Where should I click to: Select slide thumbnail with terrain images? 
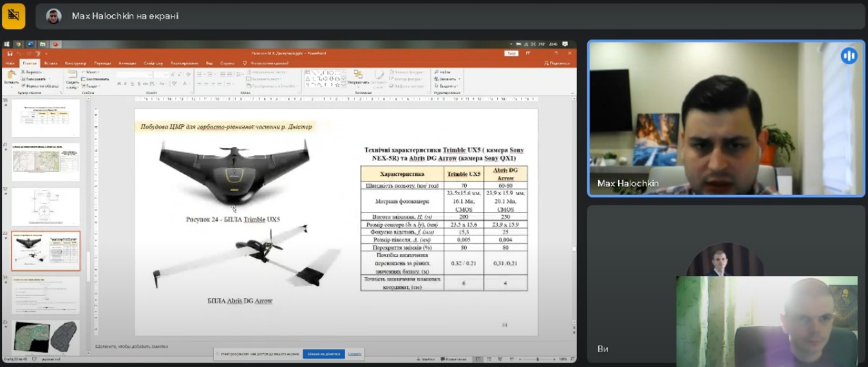[x=46, y=337]
